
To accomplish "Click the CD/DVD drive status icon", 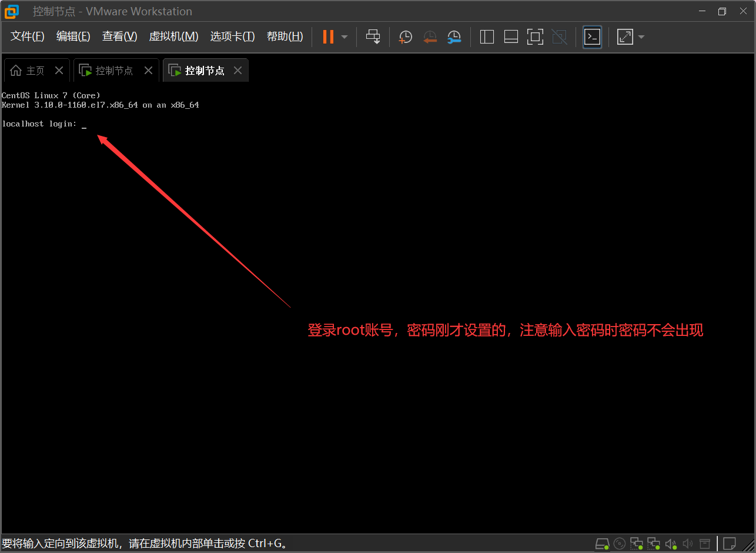I will 620,543.
